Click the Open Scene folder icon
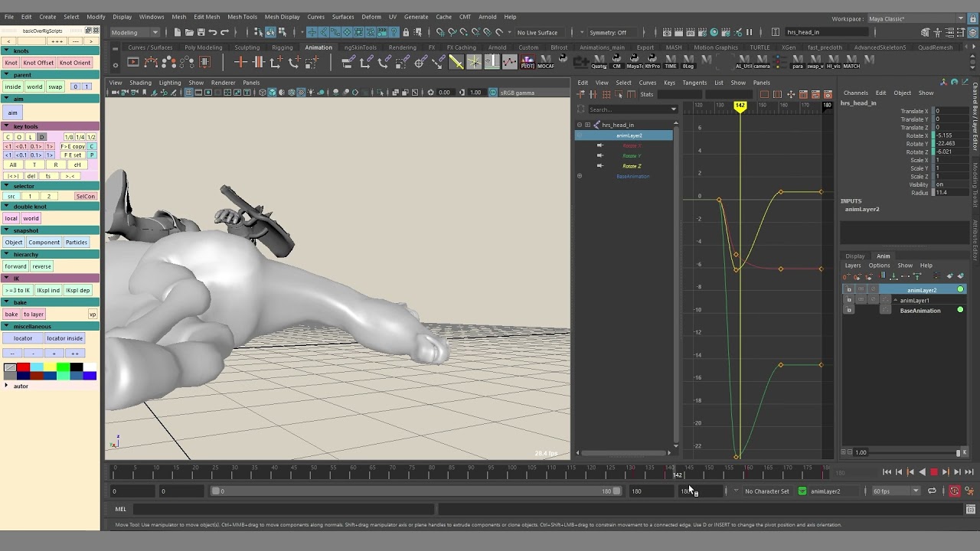 pyautogui.click(x=189, y=32)
